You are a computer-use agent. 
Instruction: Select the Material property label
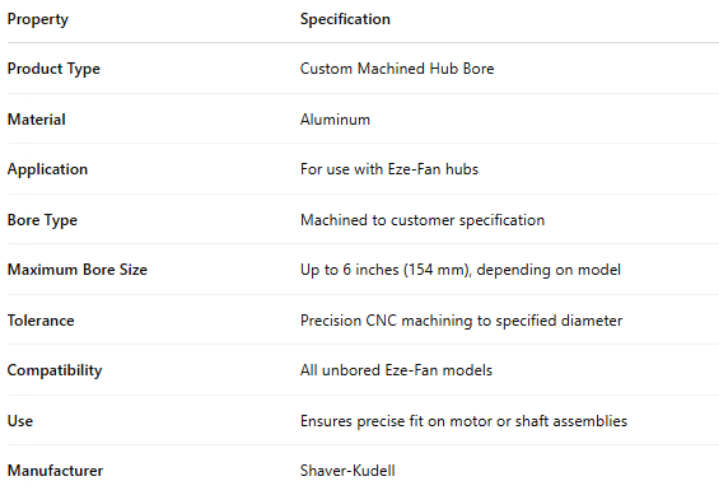(36, 119)
